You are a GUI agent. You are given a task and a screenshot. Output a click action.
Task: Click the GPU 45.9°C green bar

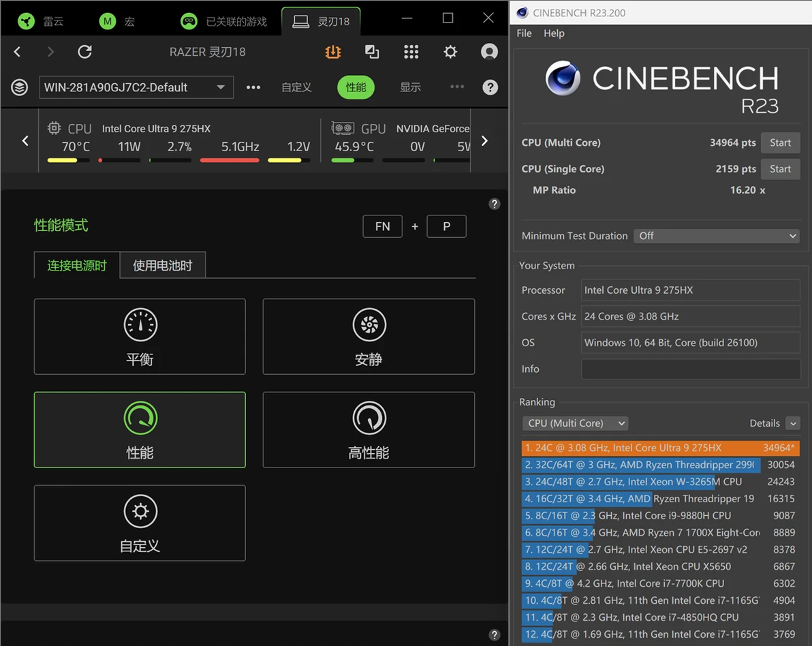tap(352, 160)
